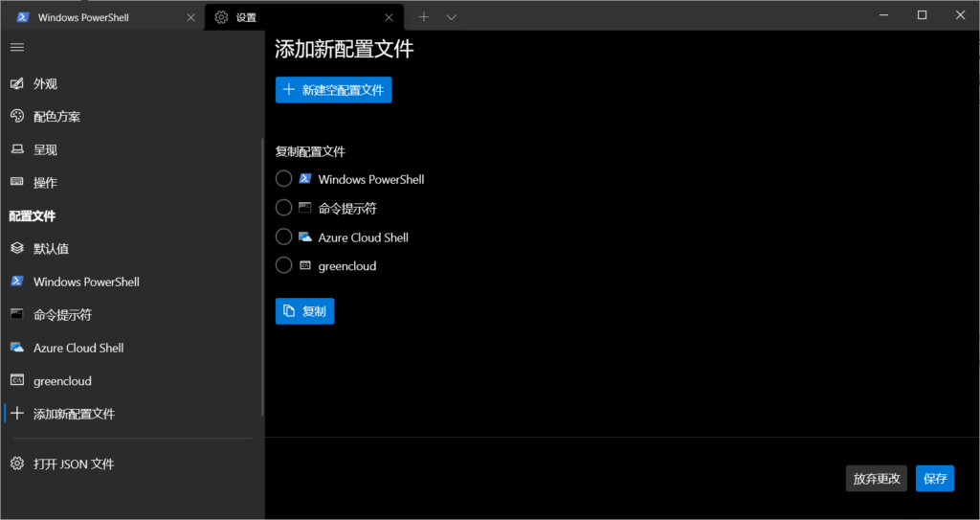
Task: Click the gear icon beside 打开 JSON 文件
Action: pyautogui.click(x=17, y=463)
